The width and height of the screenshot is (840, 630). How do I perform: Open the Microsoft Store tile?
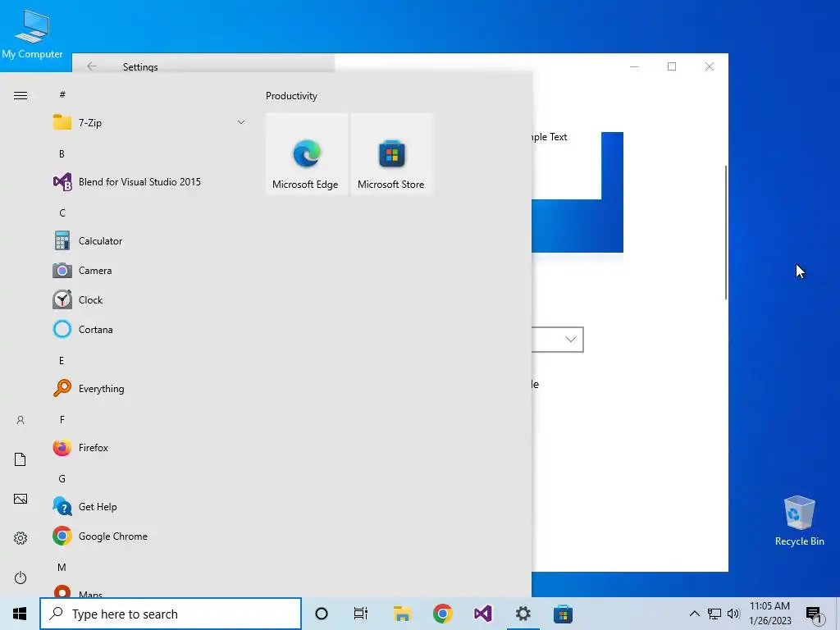(391, 154)
